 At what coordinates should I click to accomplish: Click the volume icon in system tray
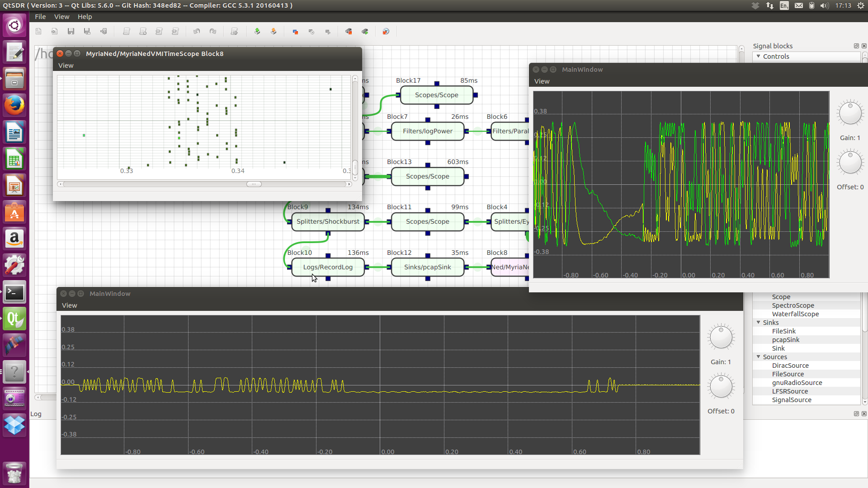tap(824, 5)
